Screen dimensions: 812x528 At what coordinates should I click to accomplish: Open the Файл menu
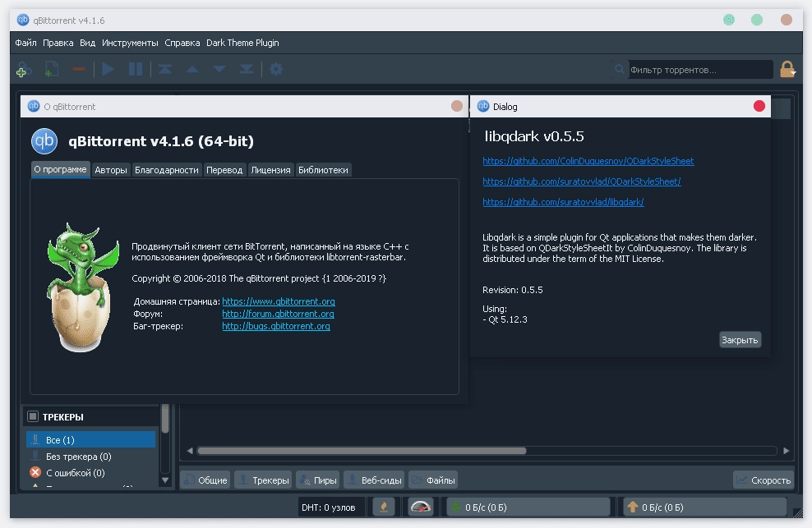click(x=25, y=43)
